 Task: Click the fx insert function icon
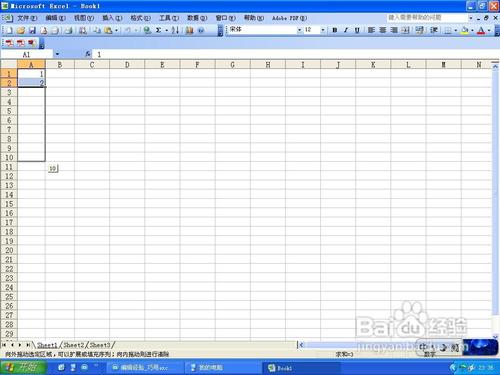tap(88, 54)
